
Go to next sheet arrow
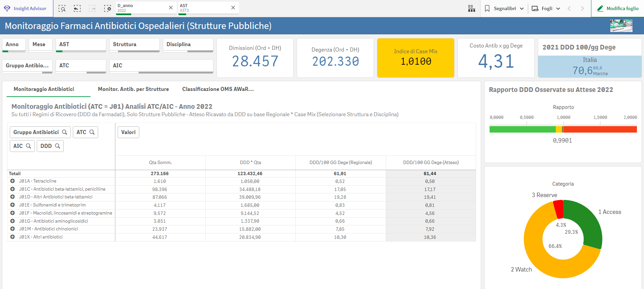(582, 8)
